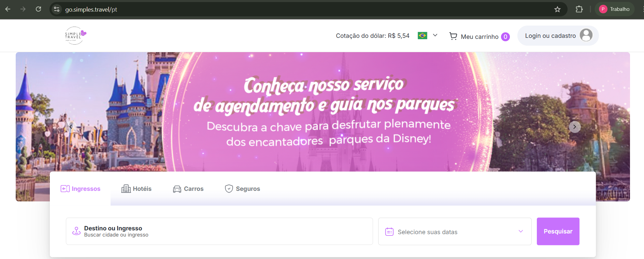Show previous banner slide
644x259 pixels.
point(71,127)
